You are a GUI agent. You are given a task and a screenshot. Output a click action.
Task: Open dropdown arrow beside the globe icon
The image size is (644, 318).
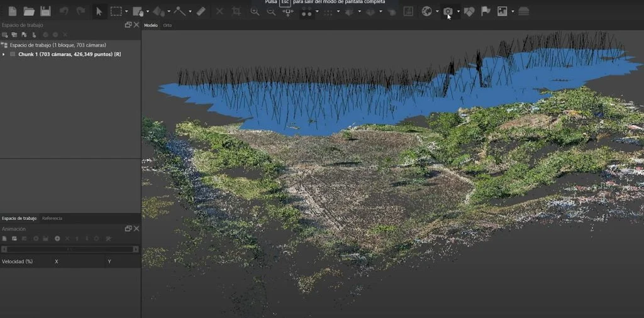click(437, 11)
